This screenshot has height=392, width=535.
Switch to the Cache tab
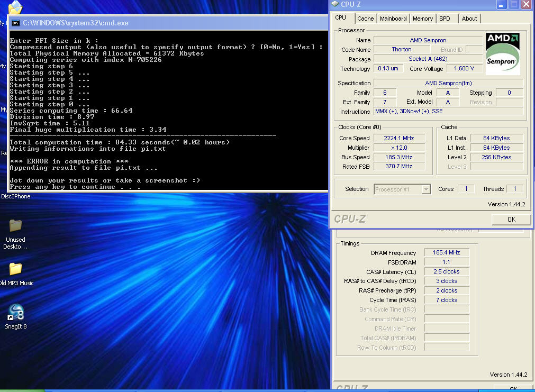point(366,19)
